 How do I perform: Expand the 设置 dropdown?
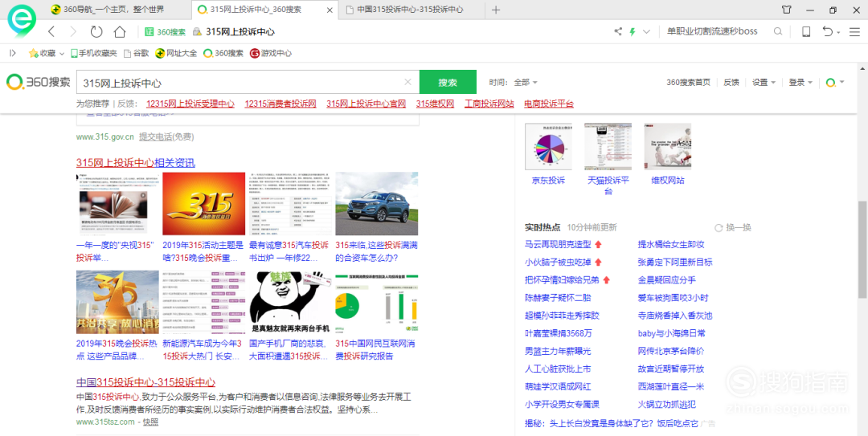coord(764,82)
